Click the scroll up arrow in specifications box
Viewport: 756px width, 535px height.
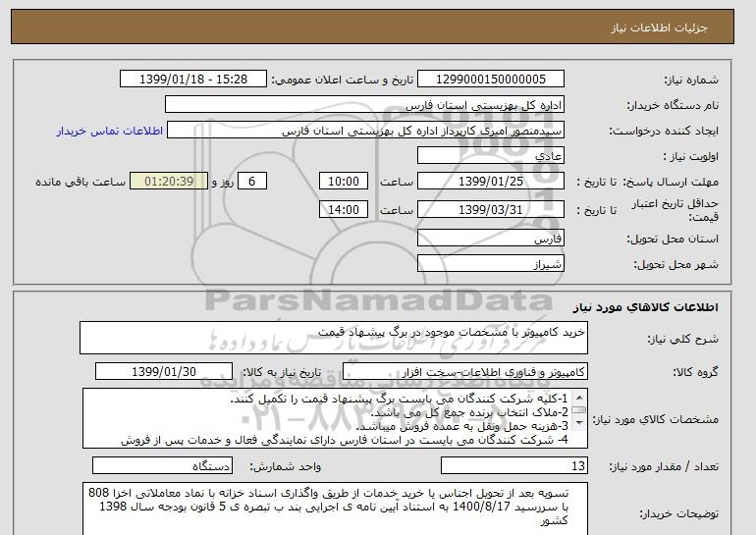[x=579, y=398]
